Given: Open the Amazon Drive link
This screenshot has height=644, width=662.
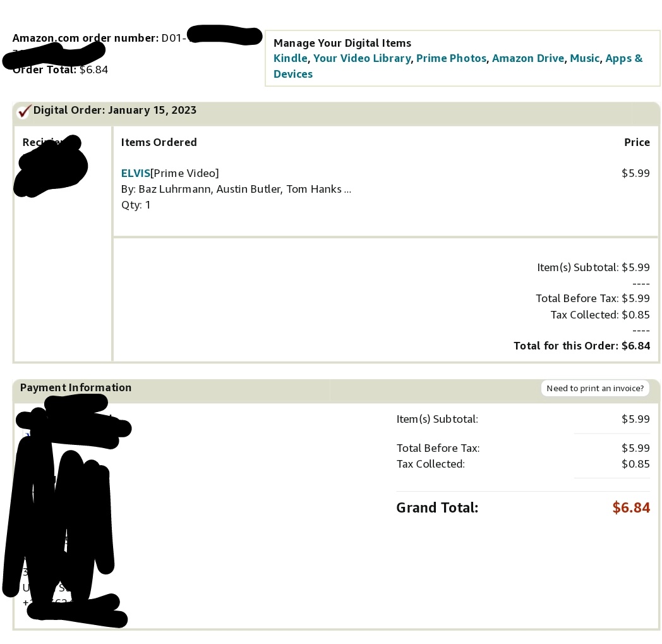Looking at the screenshot, I should [x=528, y=58].
